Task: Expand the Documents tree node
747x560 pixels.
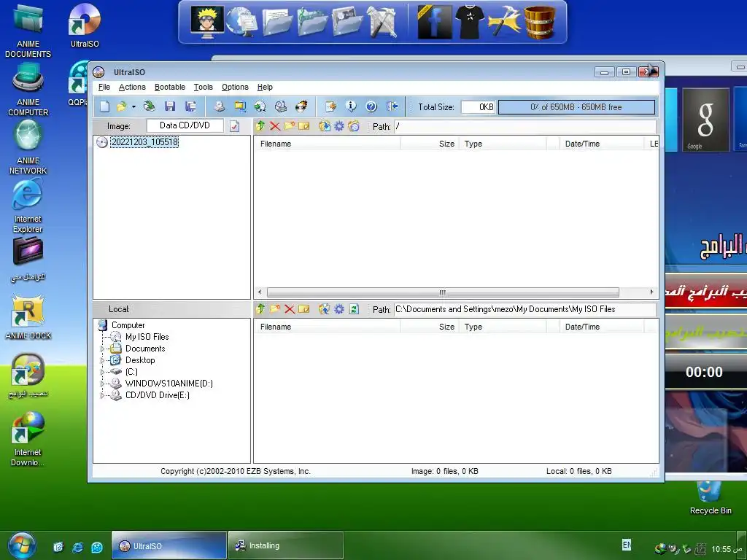Action: click(102, 349)
